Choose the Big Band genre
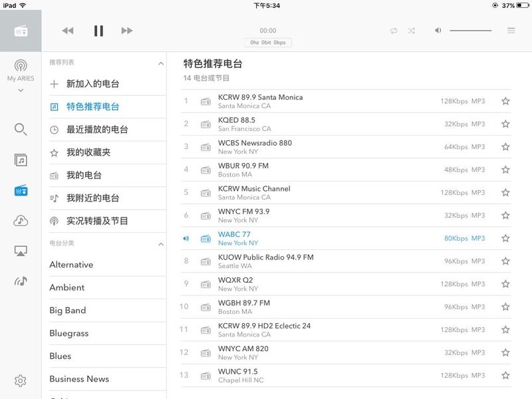The height and width of the screenshot is (399, 532). pyautogui.click(x=108, y=311)
